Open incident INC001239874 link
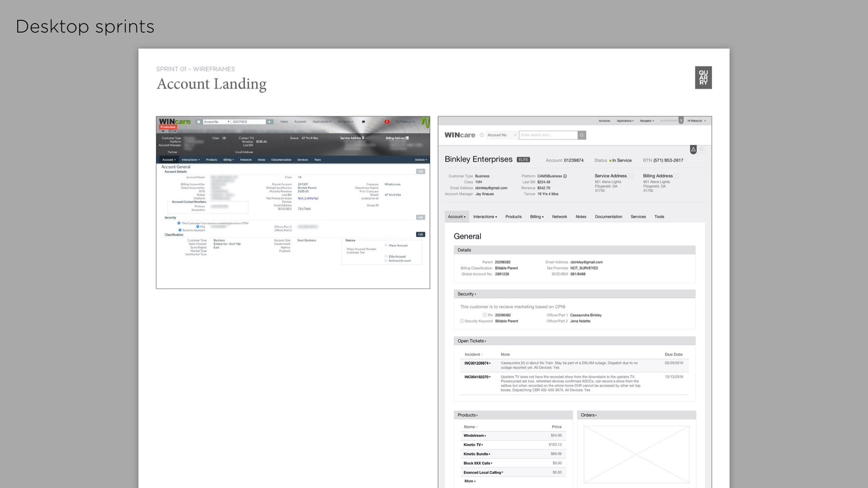The height and width of the screenshot is (488, 868). [x=477, y=363]
